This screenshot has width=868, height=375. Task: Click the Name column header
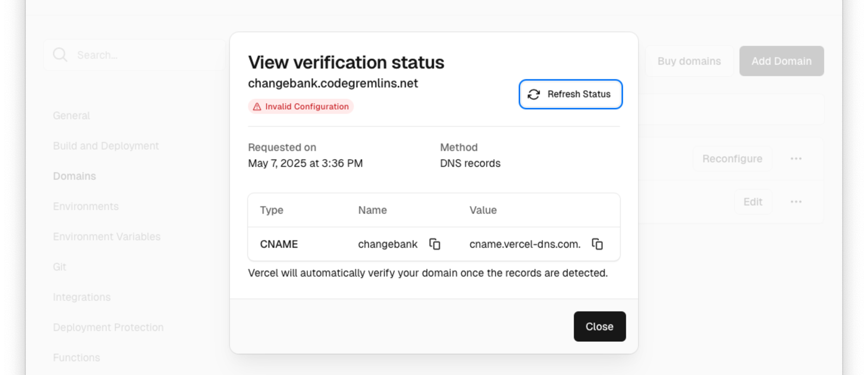[372, 210]
